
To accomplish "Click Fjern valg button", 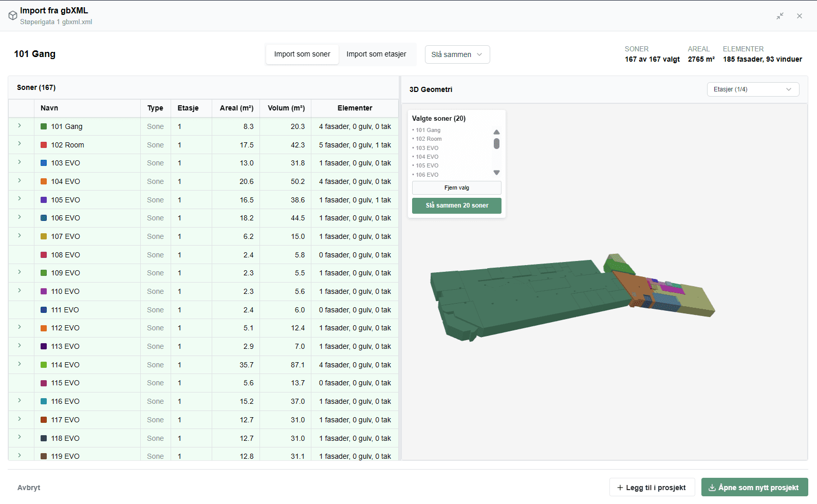I will 457,188.
